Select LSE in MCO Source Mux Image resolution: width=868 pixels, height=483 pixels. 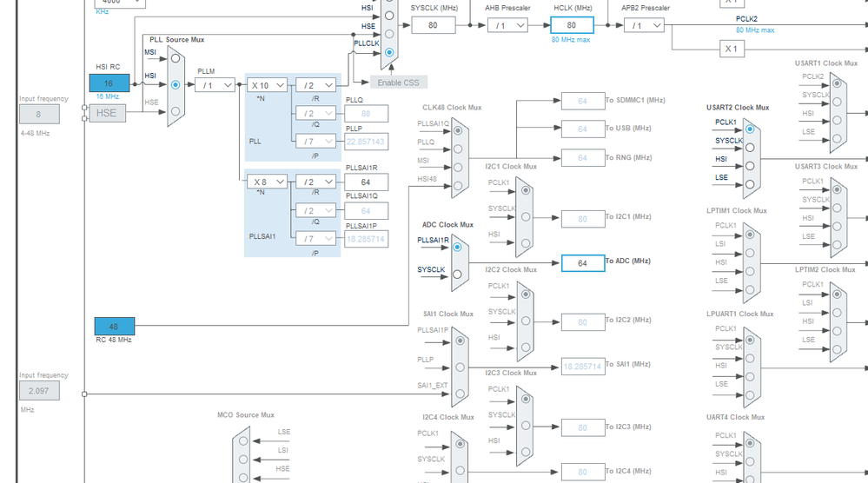click(x=243, y=441)
